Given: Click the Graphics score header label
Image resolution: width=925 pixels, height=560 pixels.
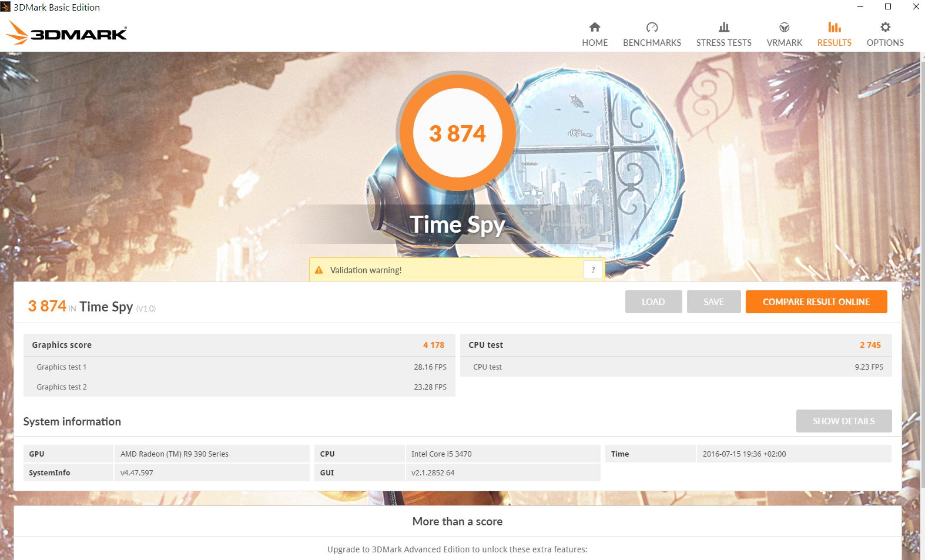Looking at the screenshot, I should pyautogui.click(x=62, y=345).
